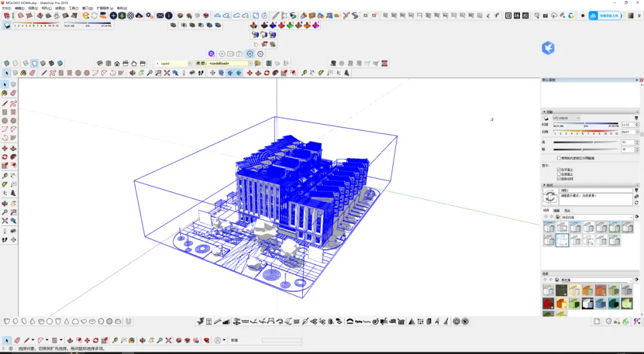The width and height of the screenshot is (644, 354).
Task: Click the blue bird logo icon
Action: click(x=548, y=48)
